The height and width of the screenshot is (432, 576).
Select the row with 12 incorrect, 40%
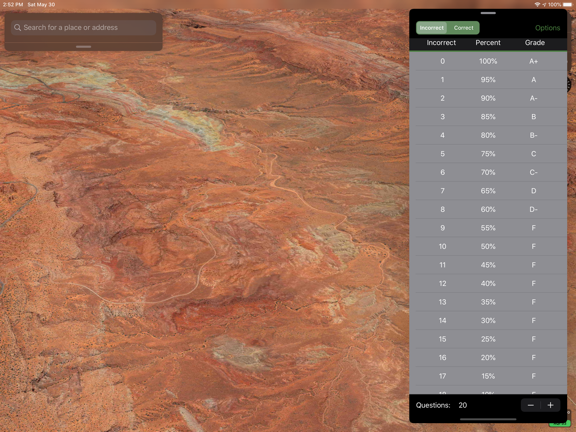pyautogui.click(x=488, y=284)
